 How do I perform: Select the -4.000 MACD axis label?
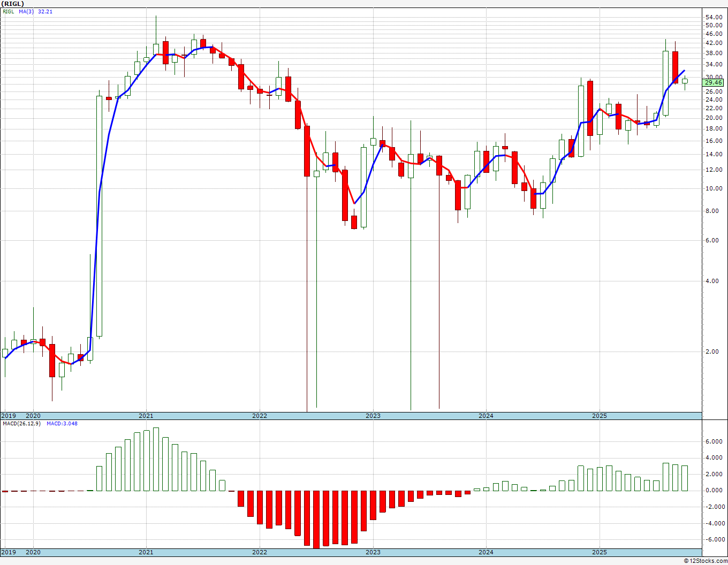[x=714, y=523]
